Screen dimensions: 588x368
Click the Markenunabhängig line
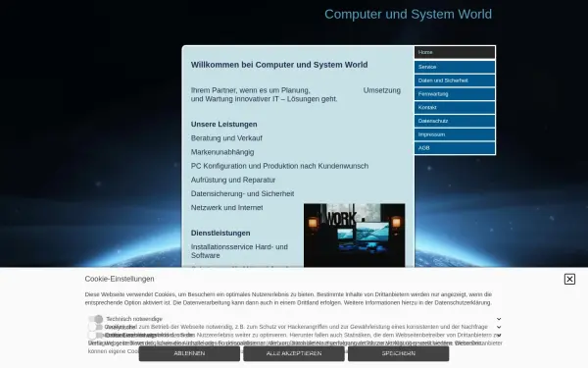pyautogui.click(x=222, y=152)
